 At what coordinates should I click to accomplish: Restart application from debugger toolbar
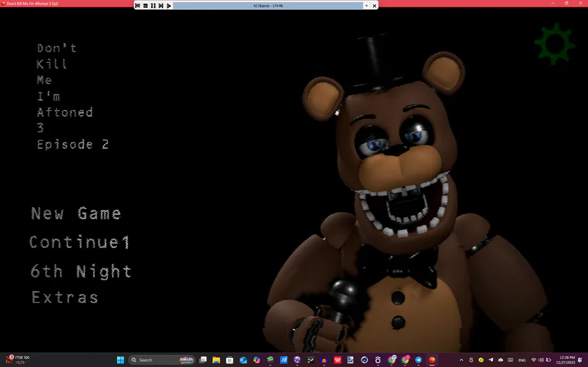tap(138, 6)
